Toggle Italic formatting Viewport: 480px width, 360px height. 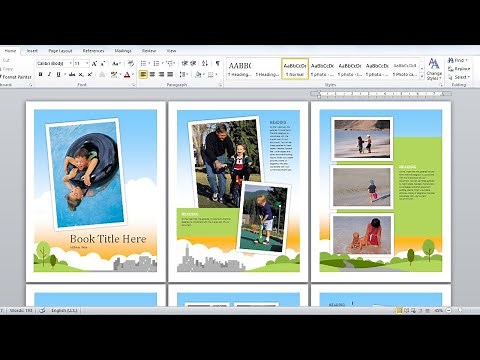click(49, 74)
